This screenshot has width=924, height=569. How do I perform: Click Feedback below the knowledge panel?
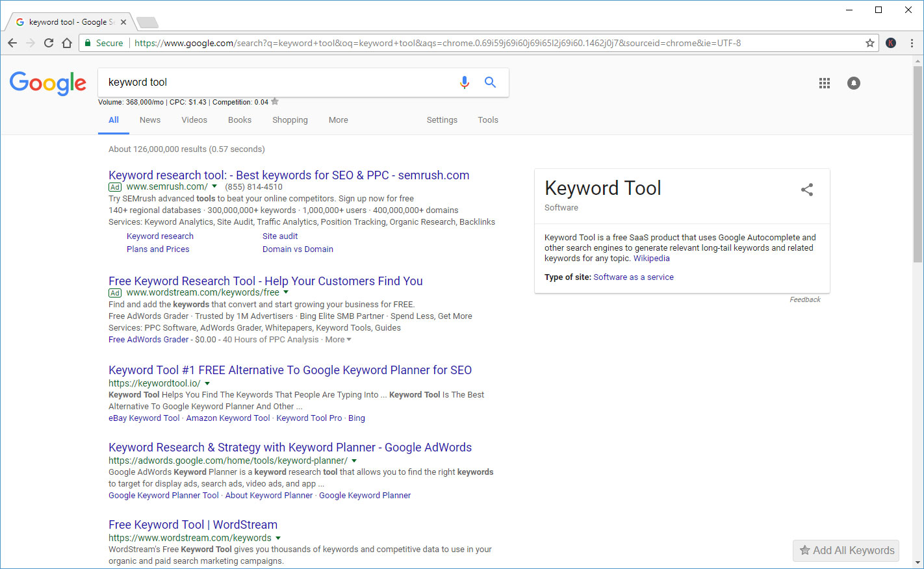coord(805,299)
